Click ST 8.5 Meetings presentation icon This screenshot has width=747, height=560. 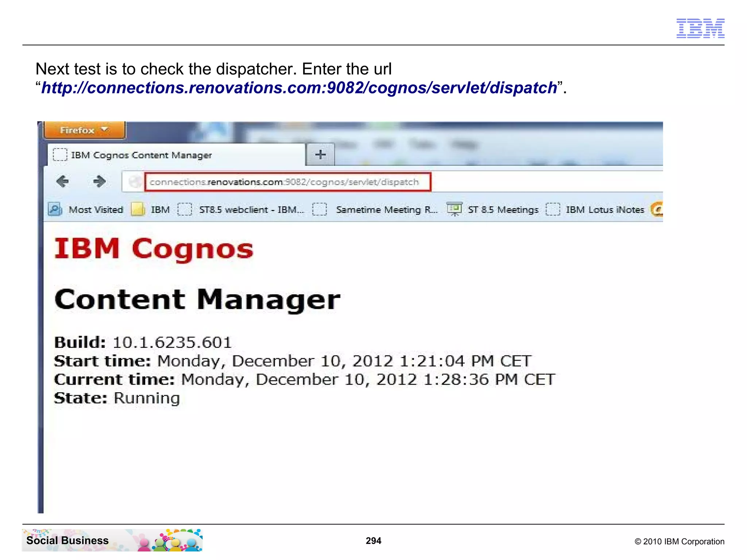coord(454,209)
